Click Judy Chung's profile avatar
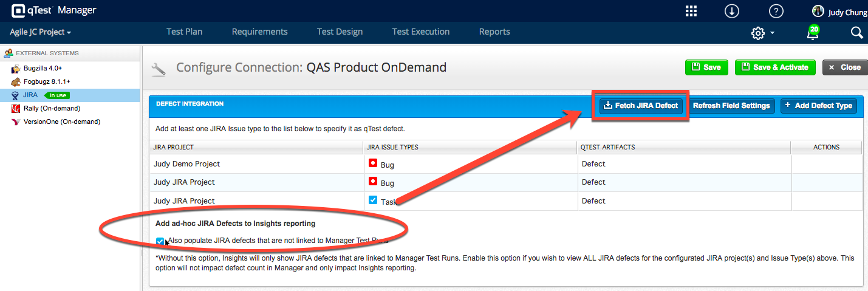This screenshot has height=291, width=868. point(818,12)
